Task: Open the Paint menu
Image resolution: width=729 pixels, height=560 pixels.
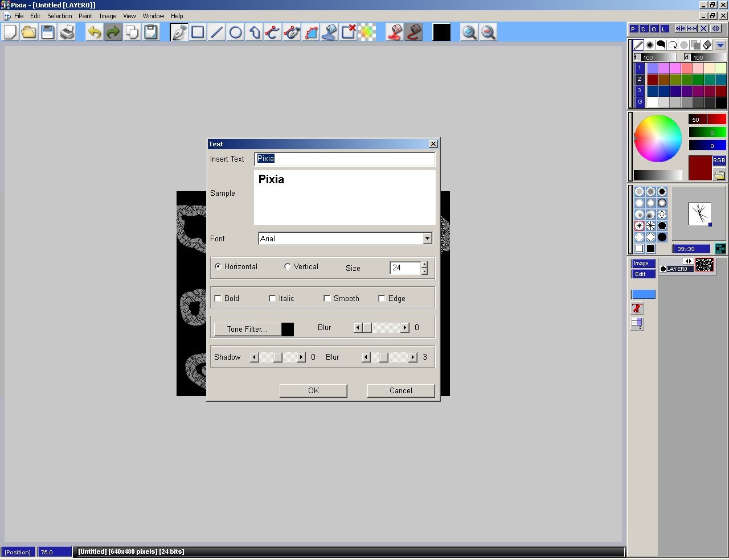Action: pos(85,16)
